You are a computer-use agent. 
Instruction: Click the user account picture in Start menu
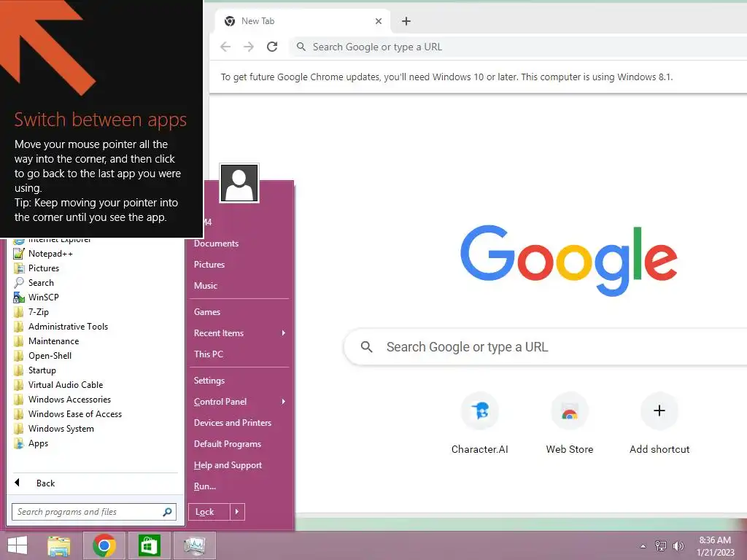tap(239, 183)
